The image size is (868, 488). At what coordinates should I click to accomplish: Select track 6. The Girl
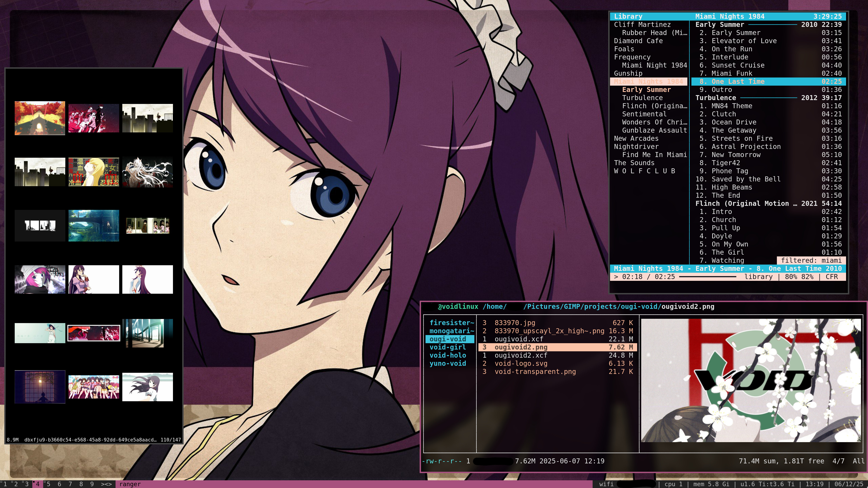(x=769, y=252)
